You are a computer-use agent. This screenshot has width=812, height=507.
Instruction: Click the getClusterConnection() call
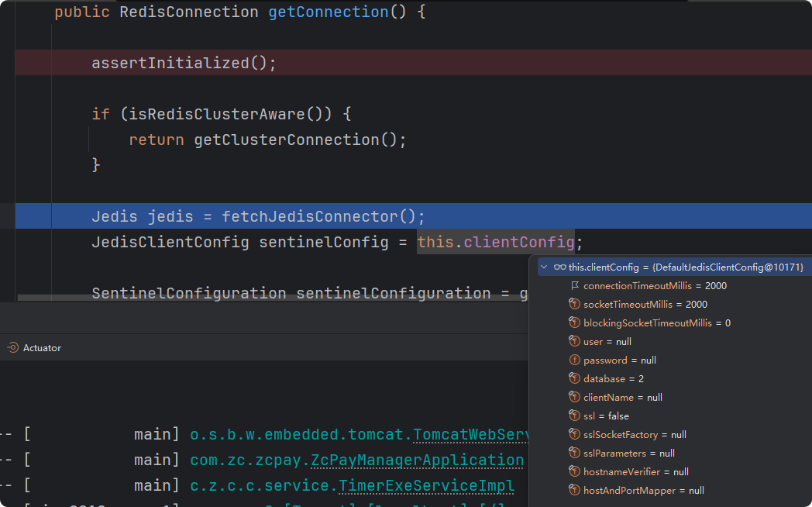pyautogui.click(x=295, y=140)
